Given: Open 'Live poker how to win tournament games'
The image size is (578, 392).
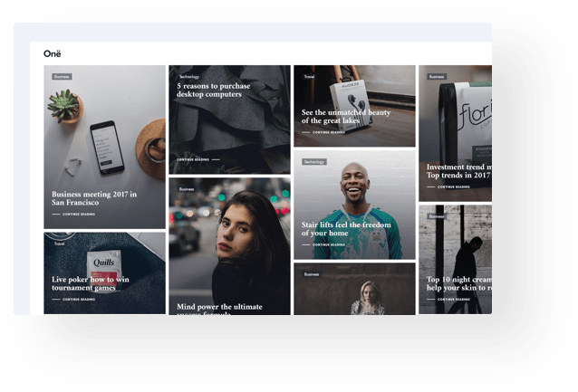Looking at the screenshot, I should 91,283.
